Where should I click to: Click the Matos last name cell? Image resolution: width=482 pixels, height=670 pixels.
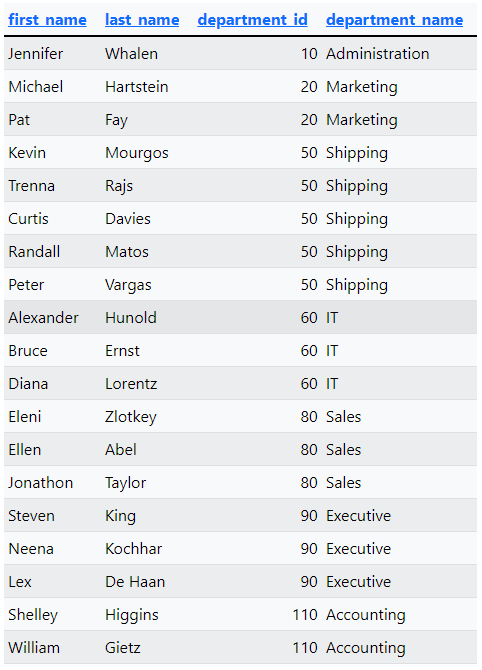pos(127,252)
